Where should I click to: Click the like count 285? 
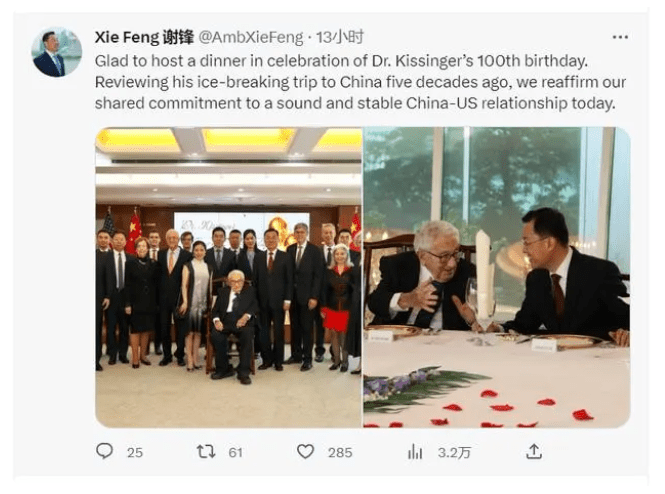pos(340,453)
